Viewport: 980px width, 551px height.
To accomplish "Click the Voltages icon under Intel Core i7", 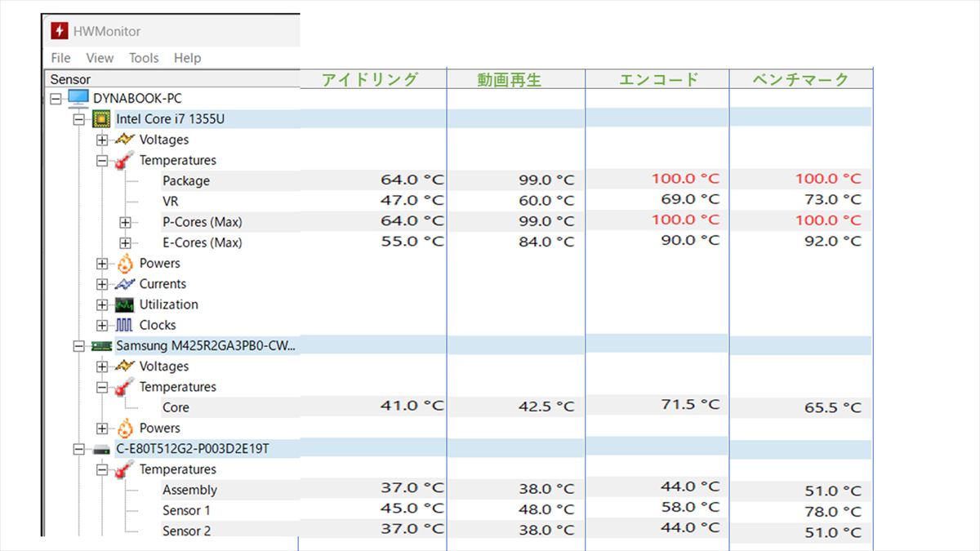I will (x=125, y=140).
